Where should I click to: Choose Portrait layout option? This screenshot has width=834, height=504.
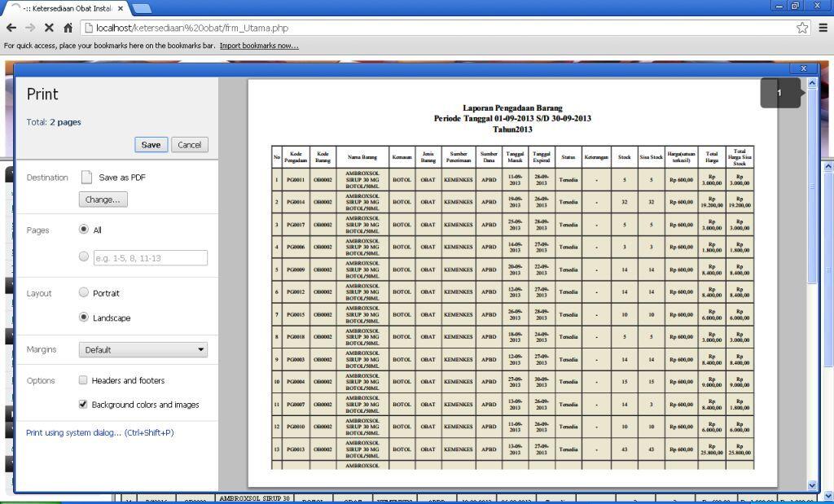(84, 292)
